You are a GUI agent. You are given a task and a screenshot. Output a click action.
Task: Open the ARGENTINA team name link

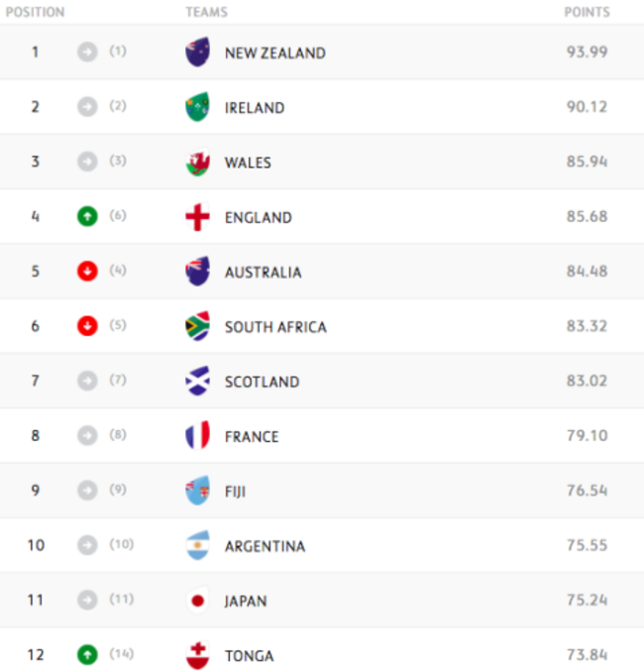(x=265, y=546)
